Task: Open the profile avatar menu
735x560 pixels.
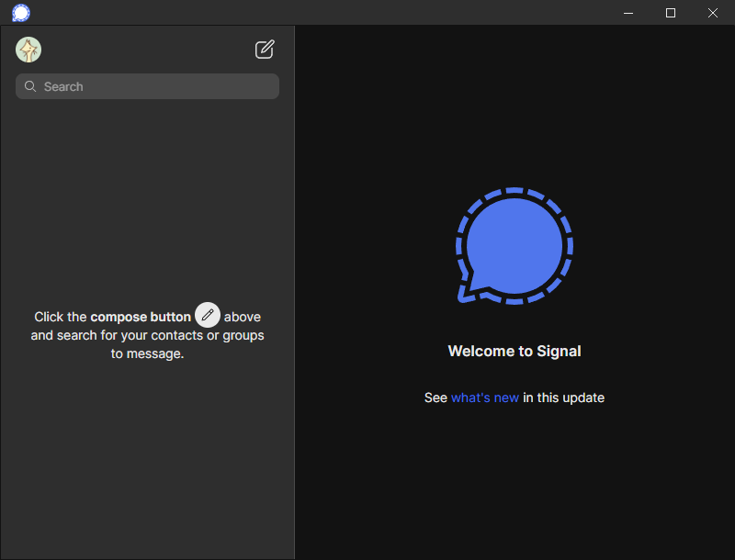Action: click(28, 50)
